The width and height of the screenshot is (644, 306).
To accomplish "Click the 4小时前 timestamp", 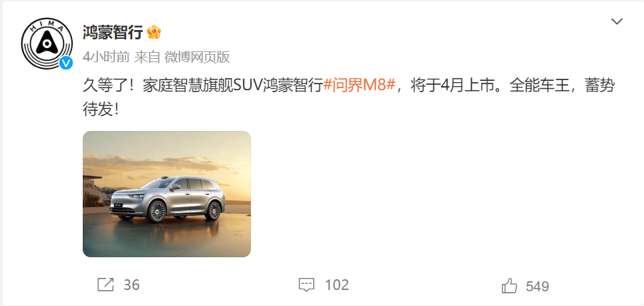I will point(106,57).
